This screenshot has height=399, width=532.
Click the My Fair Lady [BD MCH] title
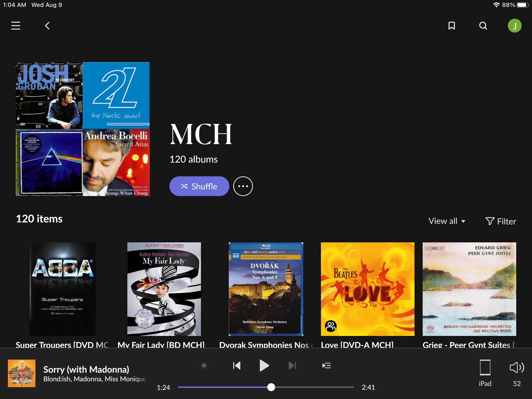(x=161, y=345)
